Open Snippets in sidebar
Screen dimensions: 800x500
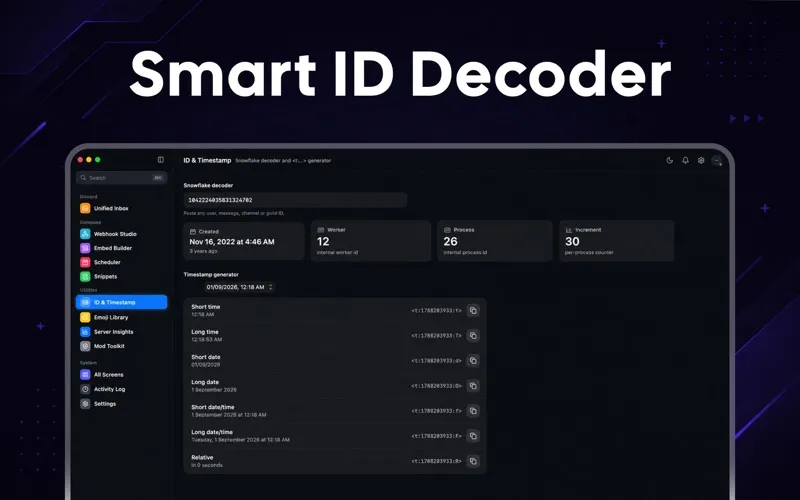coord(121,277)
